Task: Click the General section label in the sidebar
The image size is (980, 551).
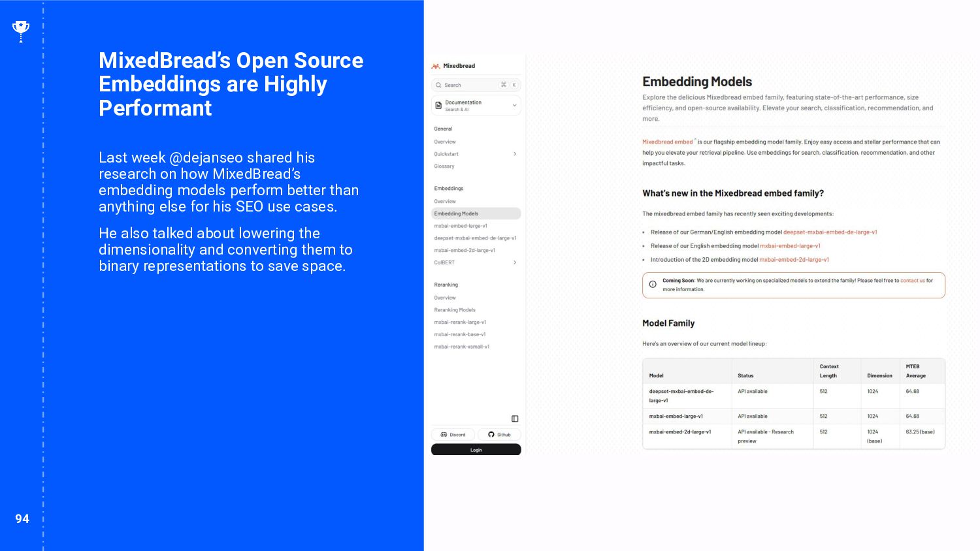Action: click(x=443, y=129)
